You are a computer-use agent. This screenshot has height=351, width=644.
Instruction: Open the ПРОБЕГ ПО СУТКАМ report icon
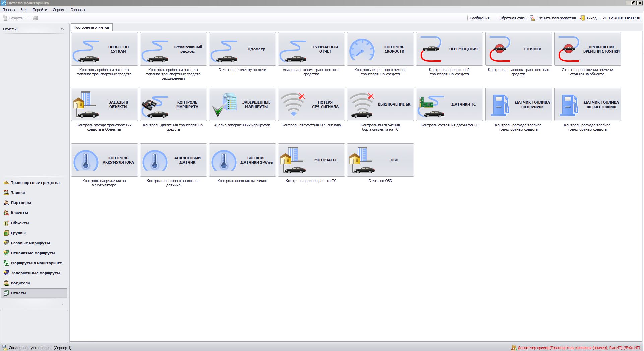click(x=105, y=49)
